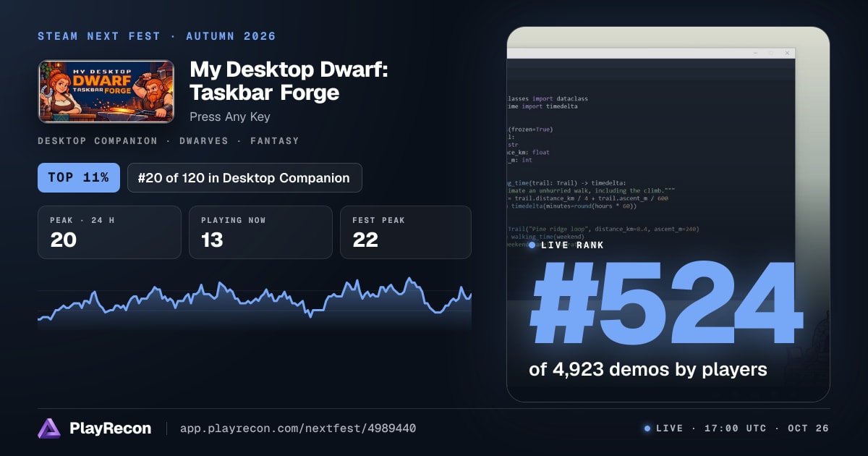868x456 pixels.
Task: Click the PlayRecon brand name
Action: [111, 428]
